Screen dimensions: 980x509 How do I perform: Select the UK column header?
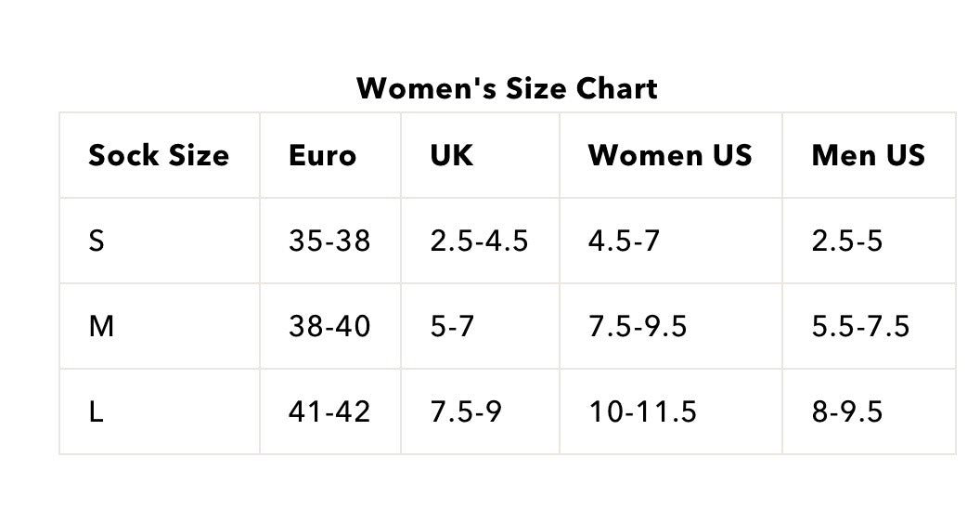tap(452, 155)
